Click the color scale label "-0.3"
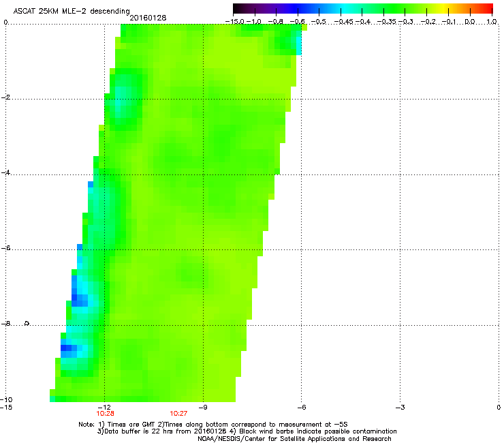 click(406, 22)
